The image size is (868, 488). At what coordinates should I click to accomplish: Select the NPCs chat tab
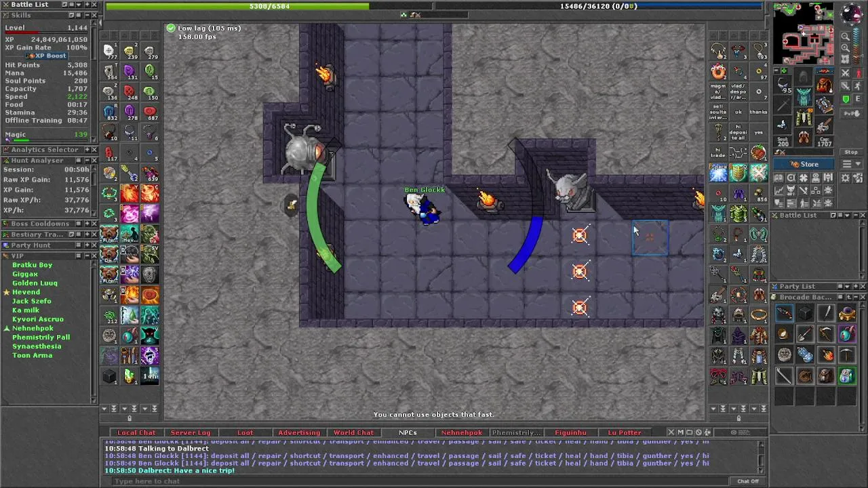[408, 432]
